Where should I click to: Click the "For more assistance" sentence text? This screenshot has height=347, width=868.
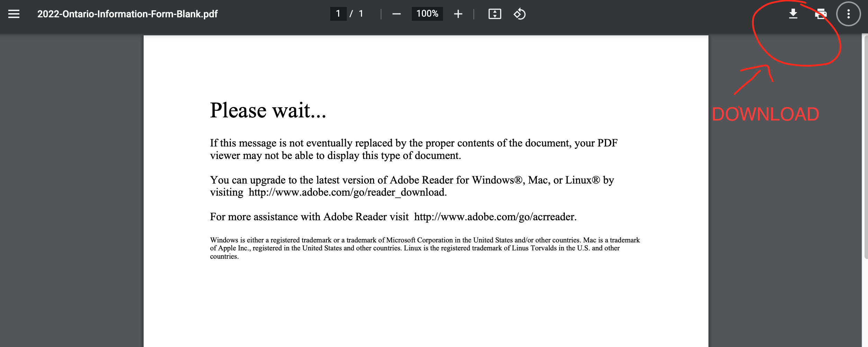click(x=309, y=217)
